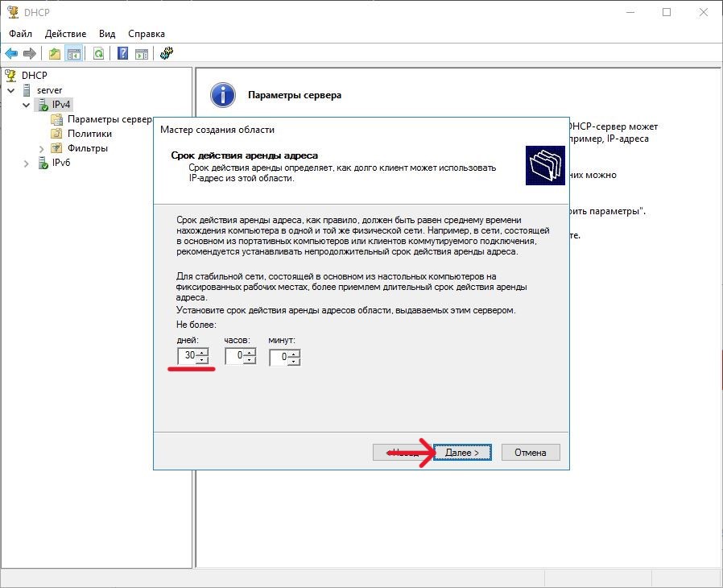The width and height of the screenshot is (723, 588).
Task: Click the Back arrow in the toolbar
Action: pyautogui.click(x=11, y=53)
